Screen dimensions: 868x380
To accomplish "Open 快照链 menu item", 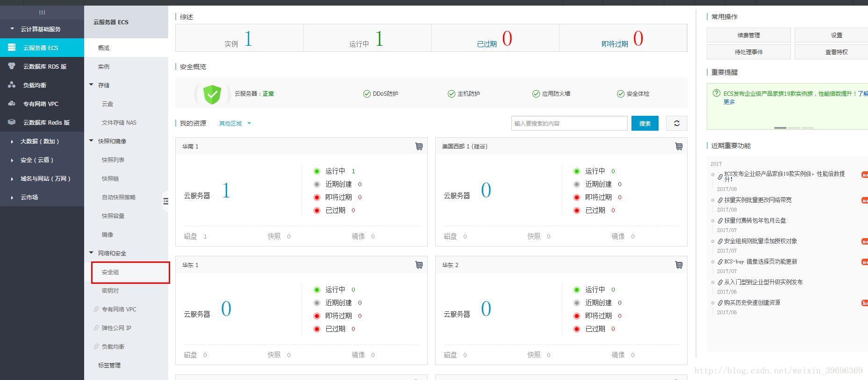I will 110,178.
